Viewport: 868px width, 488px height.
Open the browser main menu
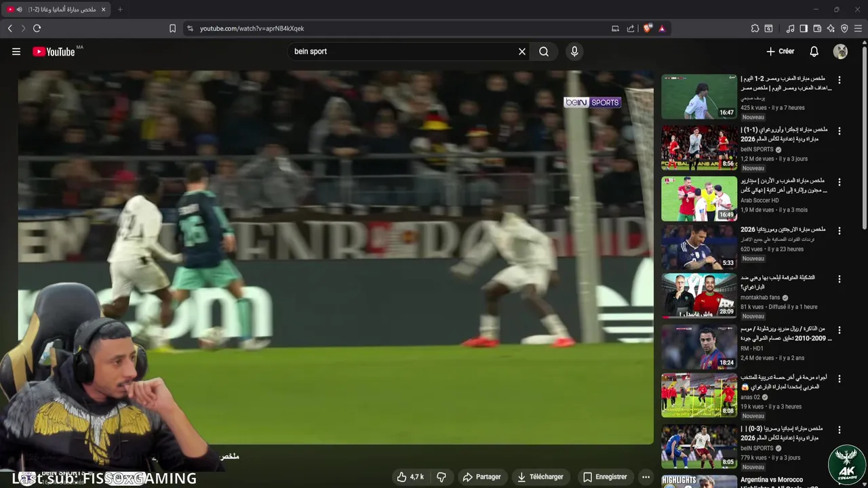tap(858, 28)
